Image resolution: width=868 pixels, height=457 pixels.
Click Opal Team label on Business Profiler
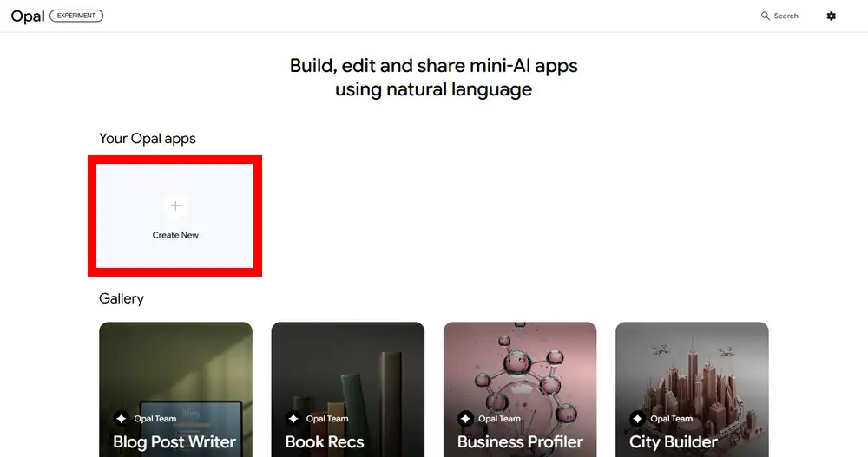click(499, 419)
